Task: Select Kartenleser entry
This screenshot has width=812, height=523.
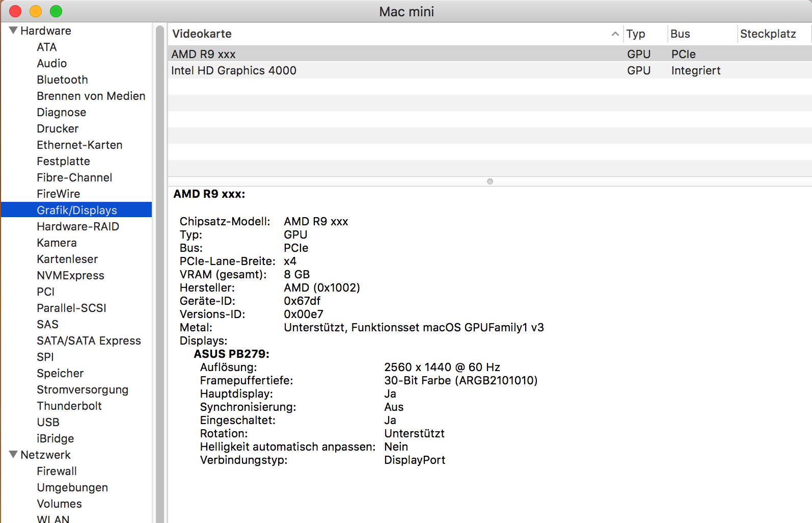Action: pyautogui.click(x=67, y=259)
